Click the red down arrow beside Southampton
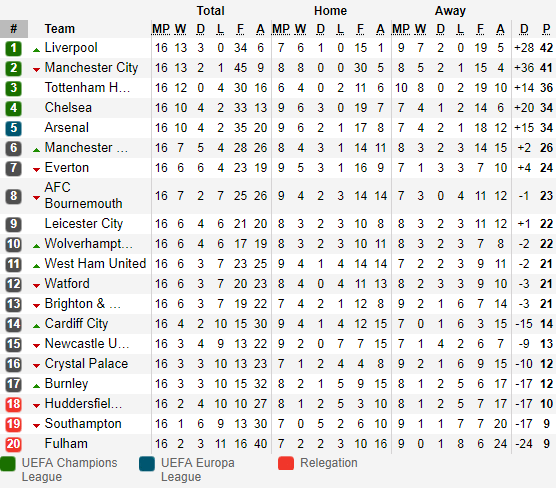556x488 pixels. (x=36, y=426)
